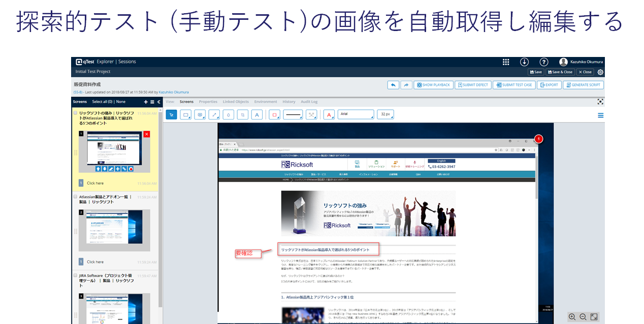Select screen 2 thumbnail
The height and width of the screenshot is (324, 644).
click(114, 230)
